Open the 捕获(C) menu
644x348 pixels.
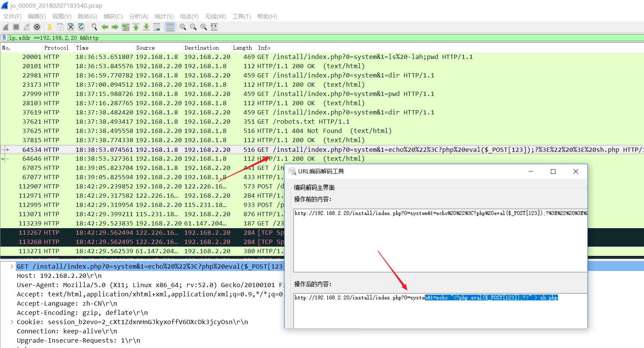113,16
